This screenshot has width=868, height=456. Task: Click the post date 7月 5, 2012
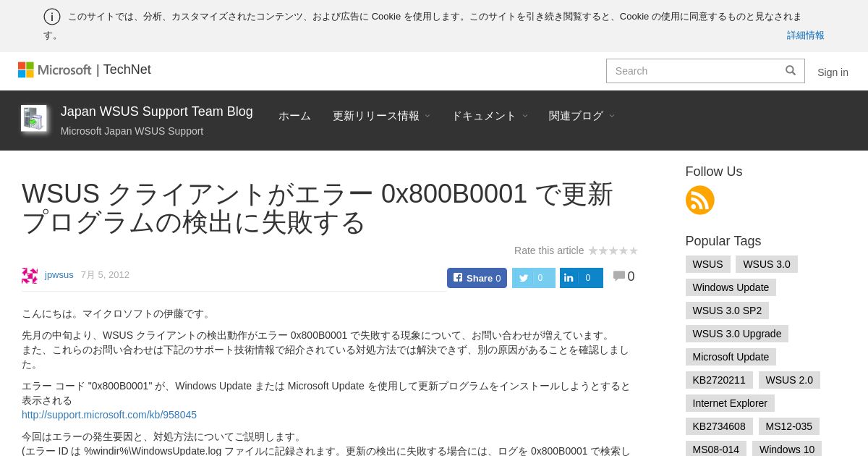click(x=105, y=275)
